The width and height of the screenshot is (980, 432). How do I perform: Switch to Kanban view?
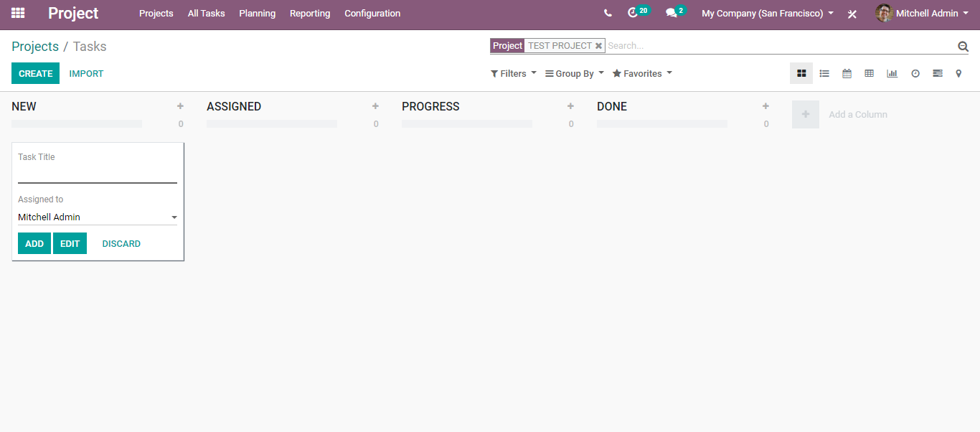point(801,73)
